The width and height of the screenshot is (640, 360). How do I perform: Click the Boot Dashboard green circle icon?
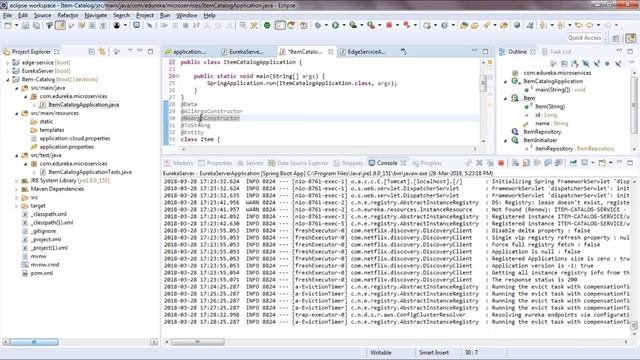point(267,25)
